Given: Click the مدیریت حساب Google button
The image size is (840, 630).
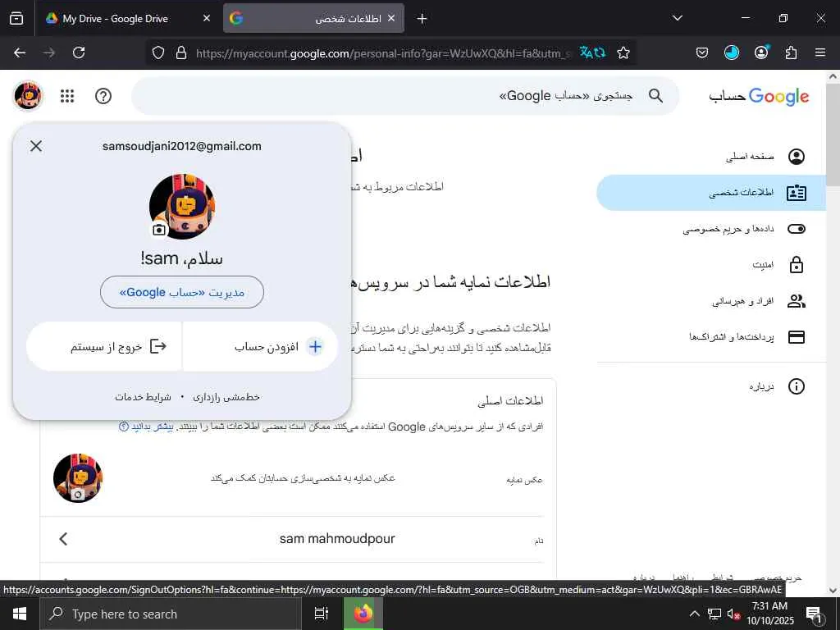Looking at the screenshot, I should (182, 292).
